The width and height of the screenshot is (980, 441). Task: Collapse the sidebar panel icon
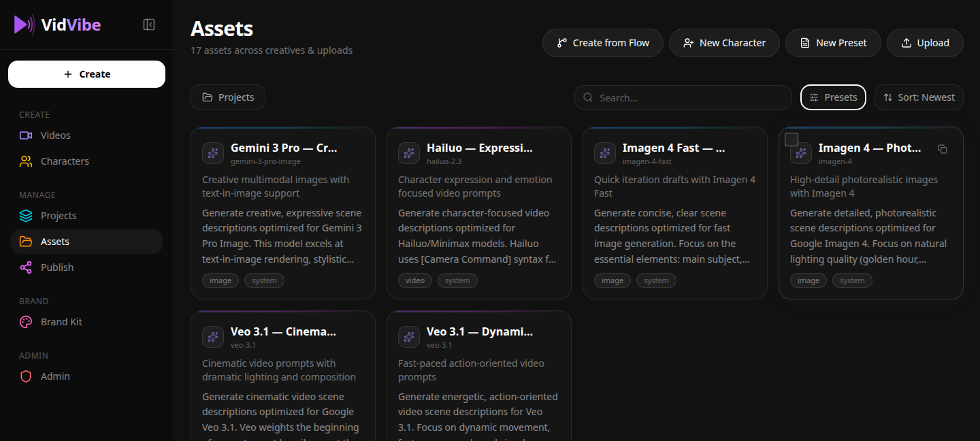click(x=149, y=24)
